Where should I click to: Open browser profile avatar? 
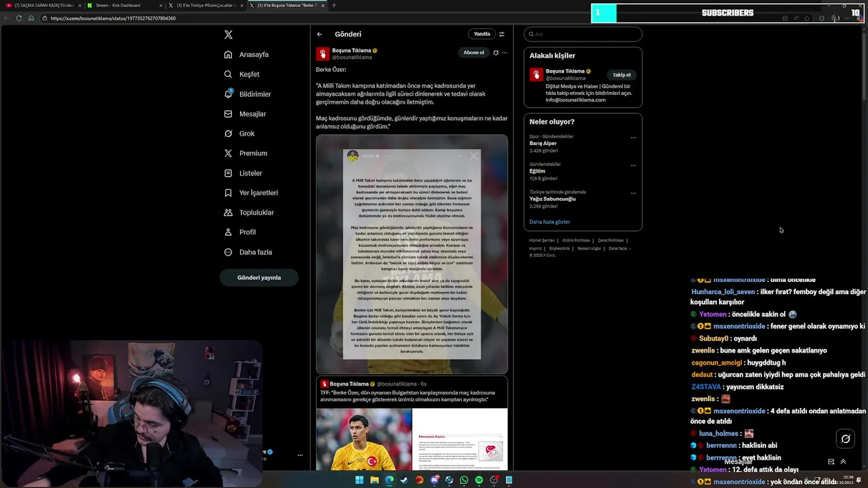point(836,18)
